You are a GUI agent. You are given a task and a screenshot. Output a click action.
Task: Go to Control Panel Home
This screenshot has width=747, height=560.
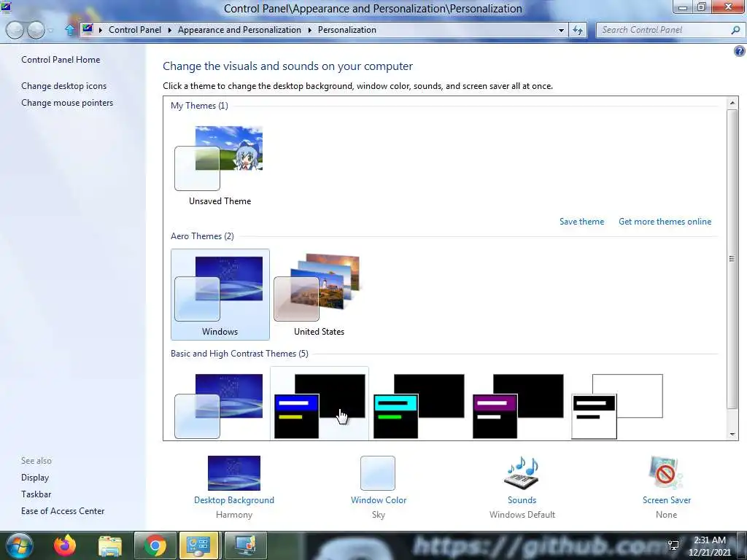[x=61, y=60]
